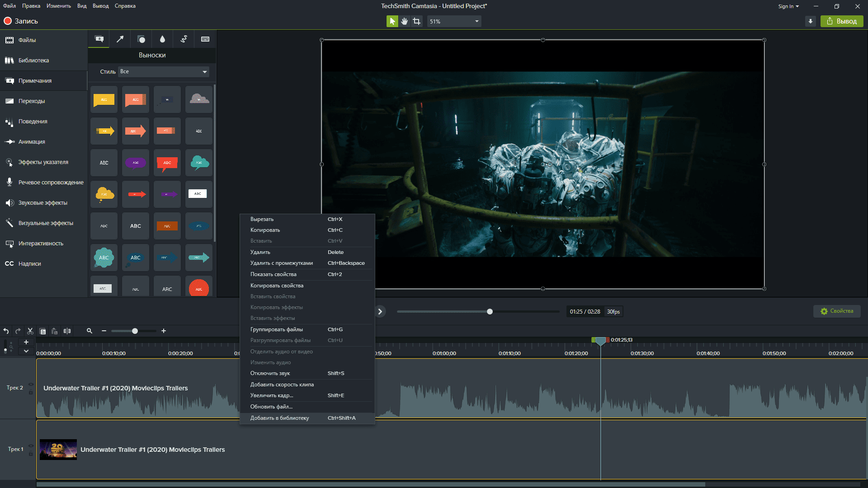Activate the crop tool
Viewport: 868px width, 488px height.
pyautogui.click(x=416, y=21)
